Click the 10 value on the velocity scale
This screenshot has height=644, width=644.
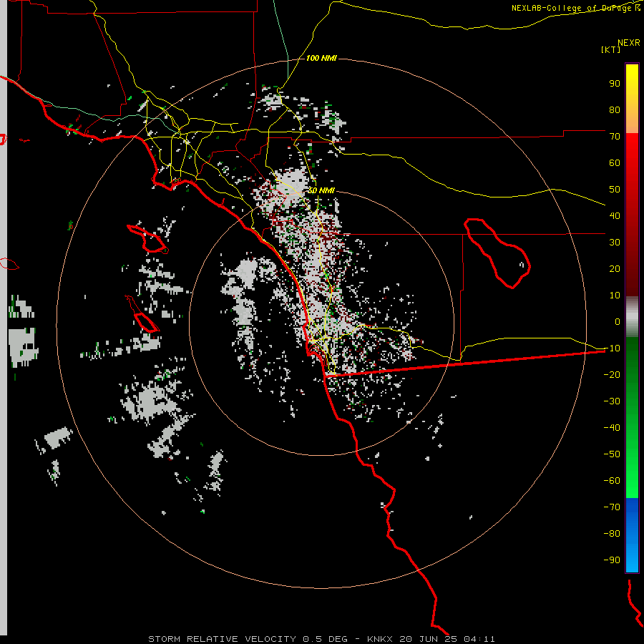[615, 296]
